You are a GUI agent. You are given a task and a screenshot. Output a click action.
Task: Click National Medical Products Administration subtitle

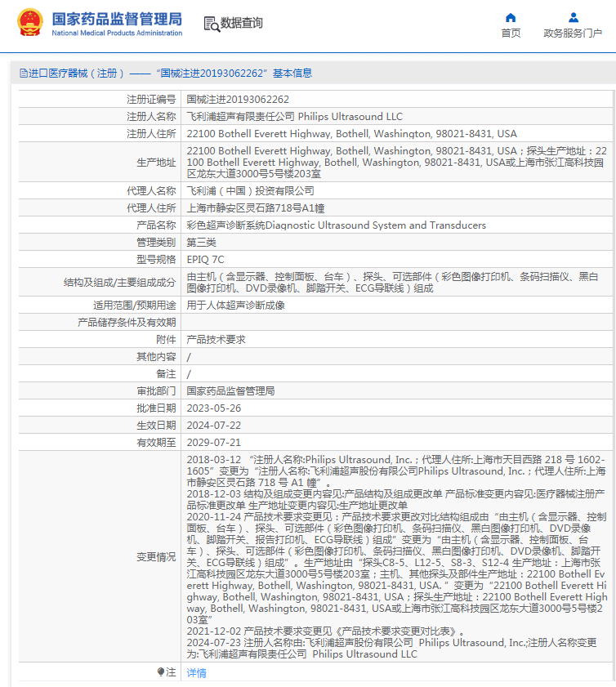point(117,33)
